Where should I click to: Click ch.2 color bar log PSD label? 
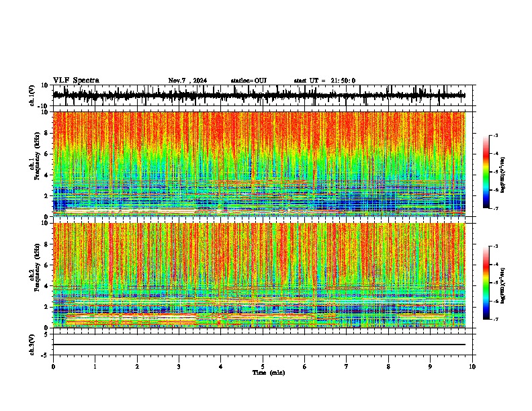(503, 285)
